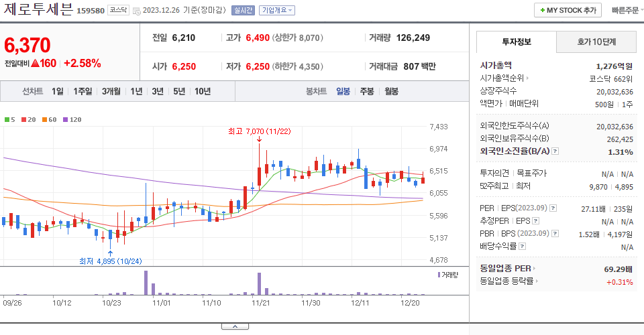Click 투자의견 label link
The image size is (644, 335).
tap(494, 174)
